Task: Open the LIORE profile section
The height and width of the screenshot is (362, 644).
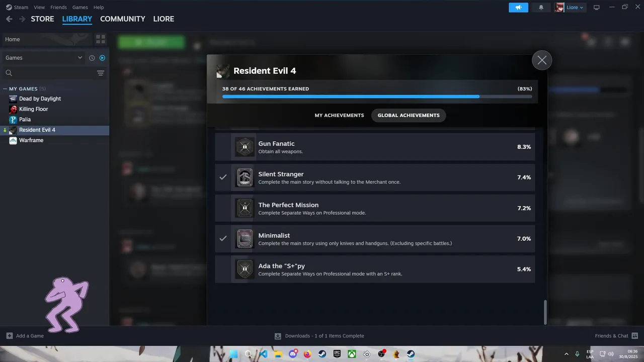Action: pos(164,19)
